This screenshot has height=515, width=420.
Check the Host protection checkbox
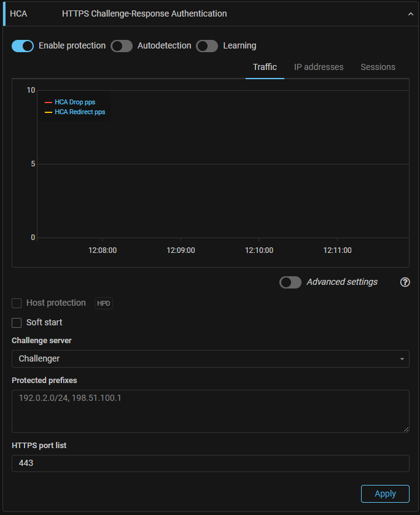click(17, 303)
